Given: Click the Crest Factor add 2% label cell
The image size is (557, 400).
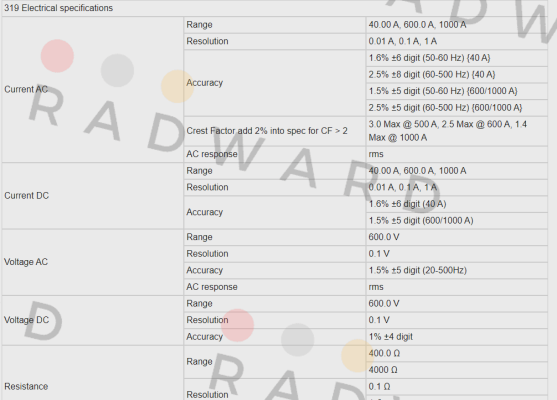Looking at the screenshot, I should [x=274, y=131].
